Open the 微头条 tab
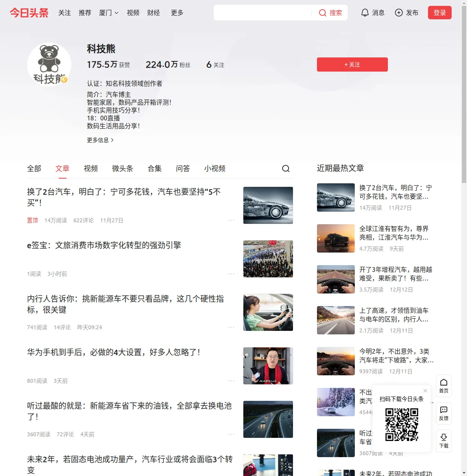Image resolution: width=467 pixels, height=476 pixels. point(123,169)
